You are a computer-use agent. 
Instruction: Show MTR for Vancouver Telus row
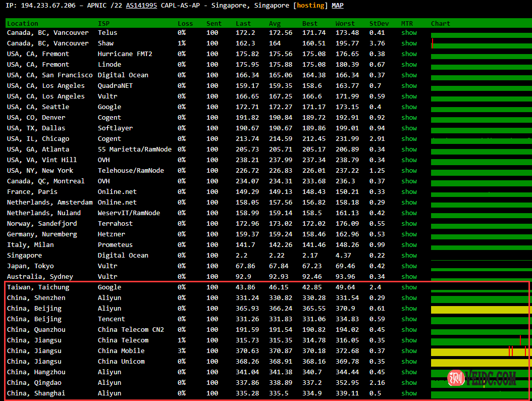pos(409,33)
